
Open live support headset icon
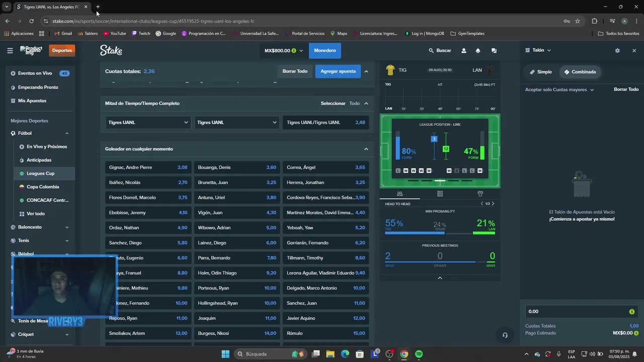(505, 335)
